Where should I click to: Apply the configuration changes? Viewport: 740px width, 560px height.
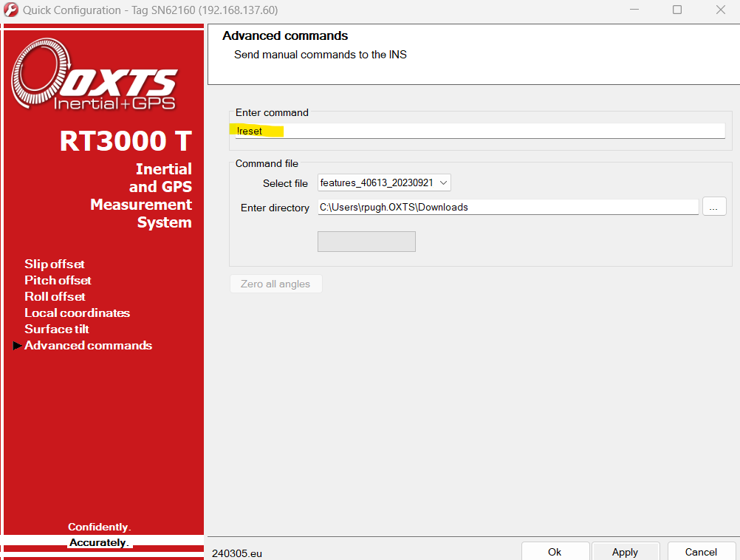[625, 552]
